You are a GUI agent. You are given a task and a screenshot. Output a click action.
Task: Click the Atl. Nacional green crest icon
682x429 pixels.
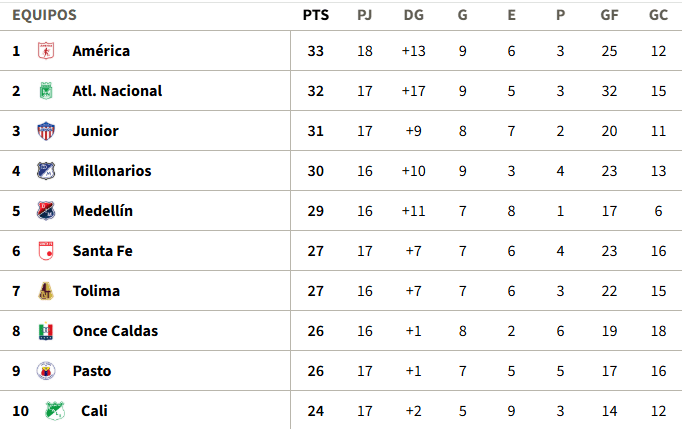click(46, 91)
